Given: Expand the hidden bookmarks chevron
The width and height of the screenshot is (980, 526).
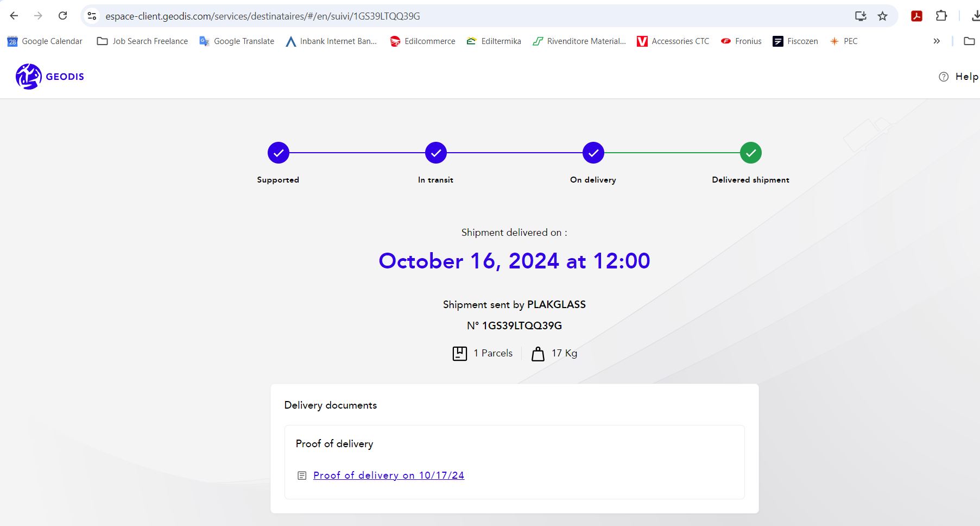Looking at the screenshot, I should click(937, 41).
